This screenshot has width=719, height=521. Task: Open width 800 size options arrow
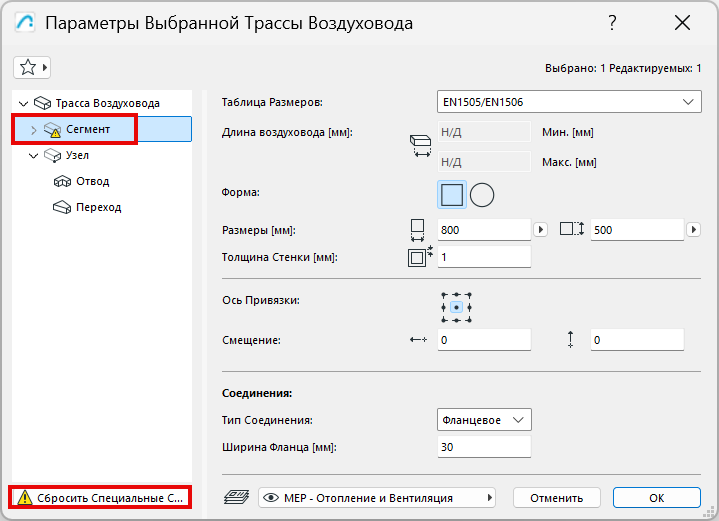pyautogui.click(x=541, y=229)
